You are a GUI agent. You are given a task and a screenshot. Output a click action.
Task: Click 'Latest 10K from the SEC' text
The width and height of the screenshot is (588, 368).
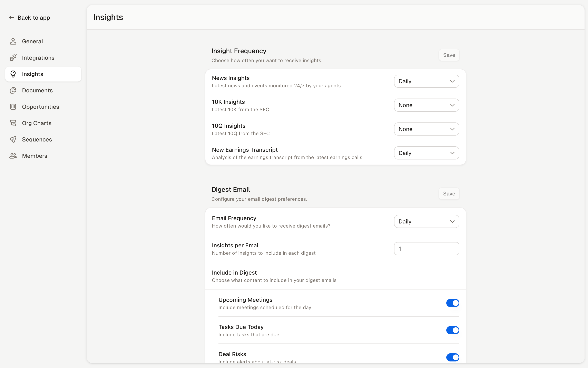pyautogui.click(x=240, y=110)
